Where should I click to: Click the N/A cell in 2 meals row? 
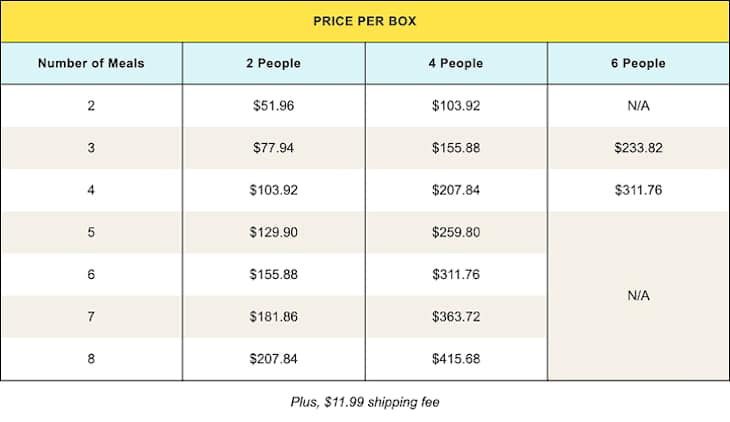[x=638, y=106]
